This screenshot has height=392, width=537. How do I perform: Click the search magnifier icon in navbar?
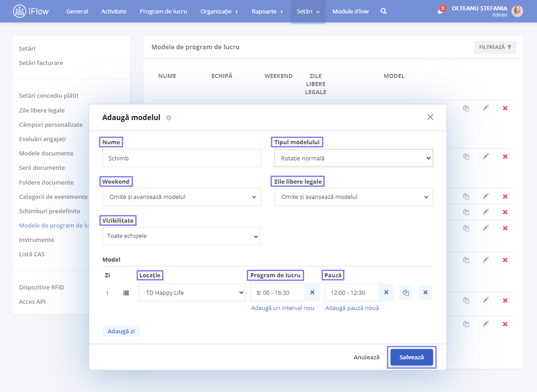[x=383, y=11]
